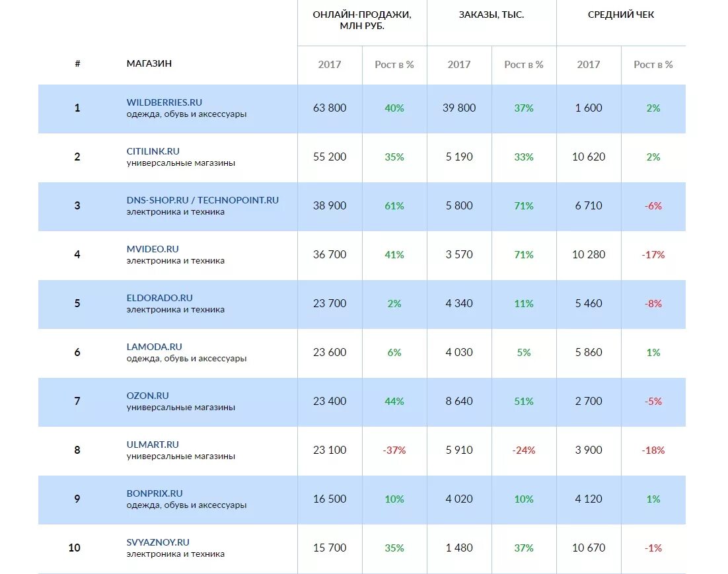Image resolution: width=728 pixels, height=574 pixels.
Task: Open the CITILINK.RU store link
Action: pyautogui.click(x=153, y=151)
